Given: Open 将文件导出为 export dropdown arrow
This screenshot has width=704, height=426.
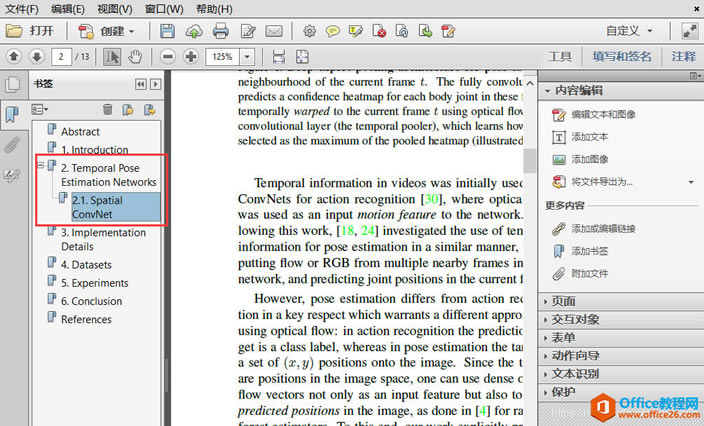Looking at the screenshot, I should 691,182.
